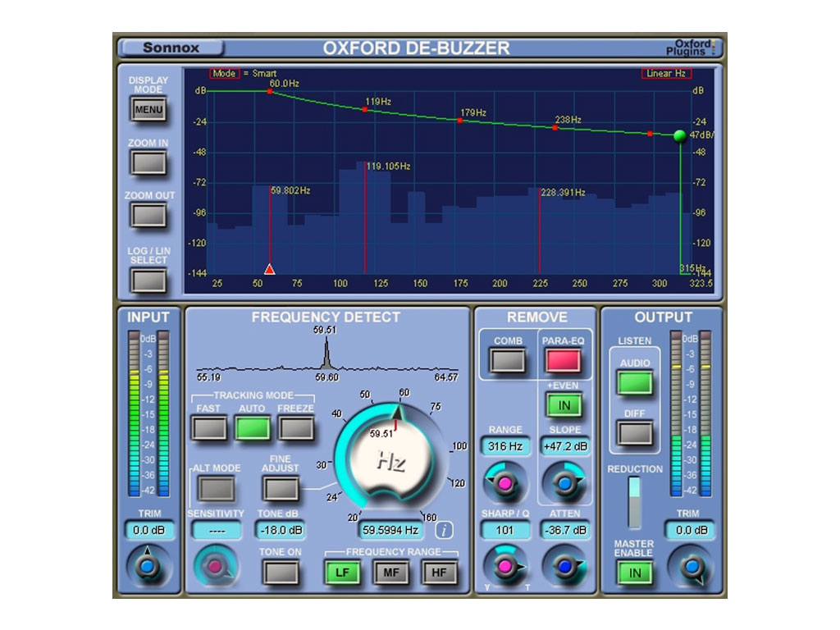840x630 pixels.
Task: Click the large Hz frequency dial
Action: [391, 462]
